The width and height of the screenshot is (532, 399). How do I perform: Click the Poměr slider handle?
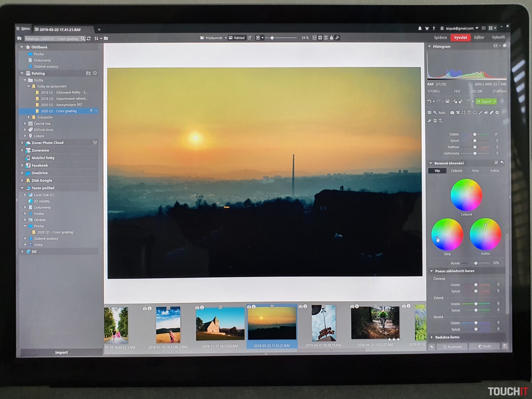[x=476, y=263]
